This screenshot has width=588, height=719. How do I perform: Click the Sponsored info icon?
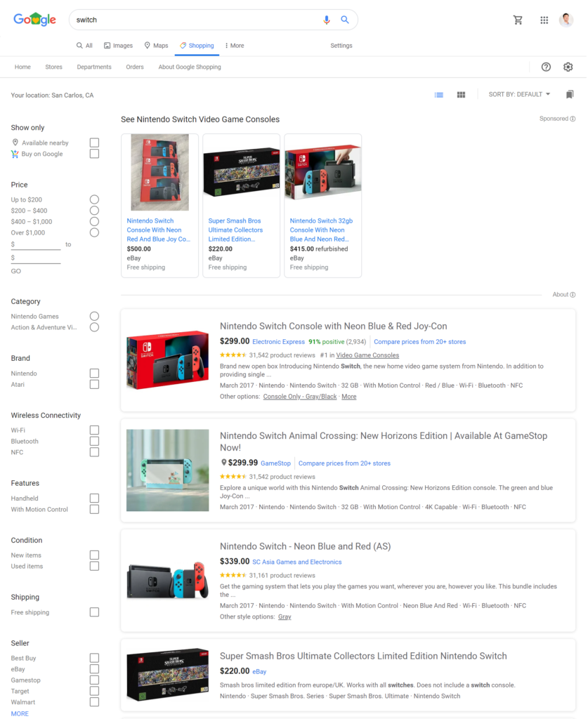(573, 119)
